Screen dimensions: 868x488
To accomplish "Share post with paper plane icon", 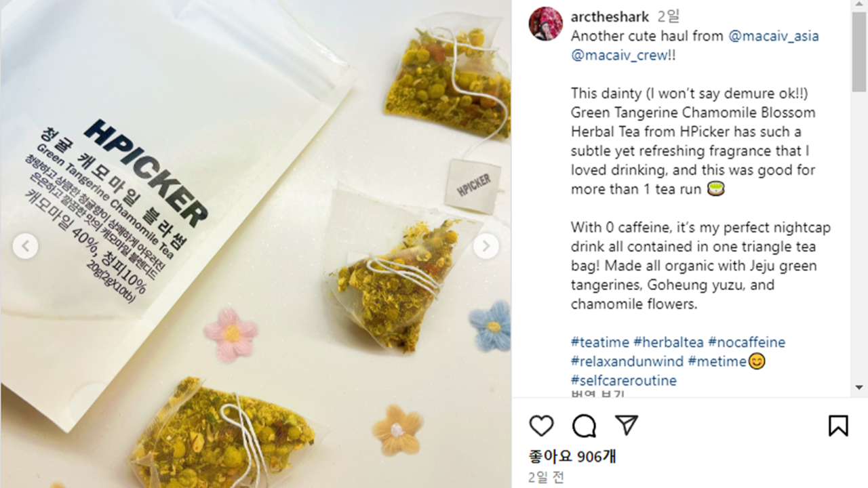I will (x=627, y=425).
